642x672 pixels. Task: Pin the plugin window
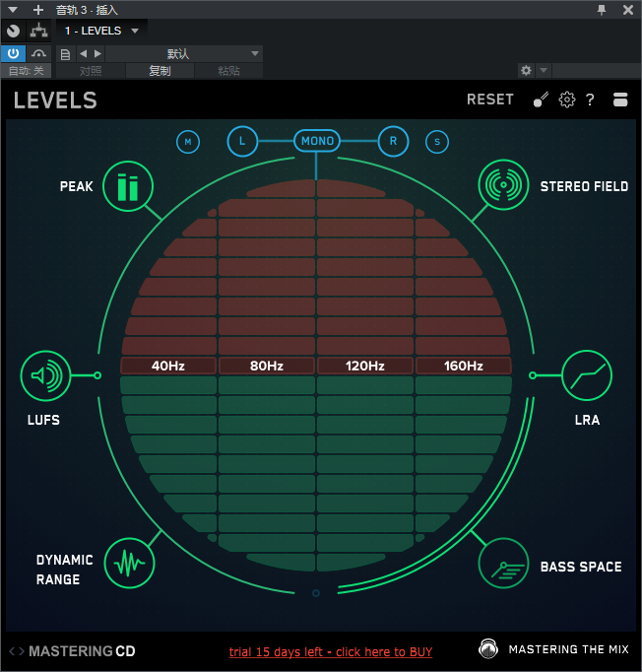click(602, 10)
